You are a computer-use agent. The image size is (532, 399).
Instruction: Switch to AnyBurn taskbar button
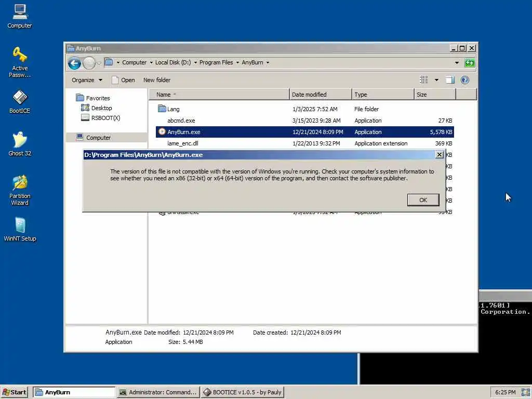pos(74,392)
